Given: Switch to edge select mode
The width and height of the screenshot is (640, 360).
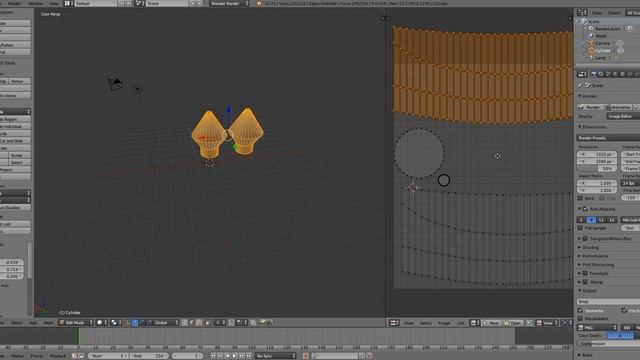Looking at the screenshot, I should [191, 322].
